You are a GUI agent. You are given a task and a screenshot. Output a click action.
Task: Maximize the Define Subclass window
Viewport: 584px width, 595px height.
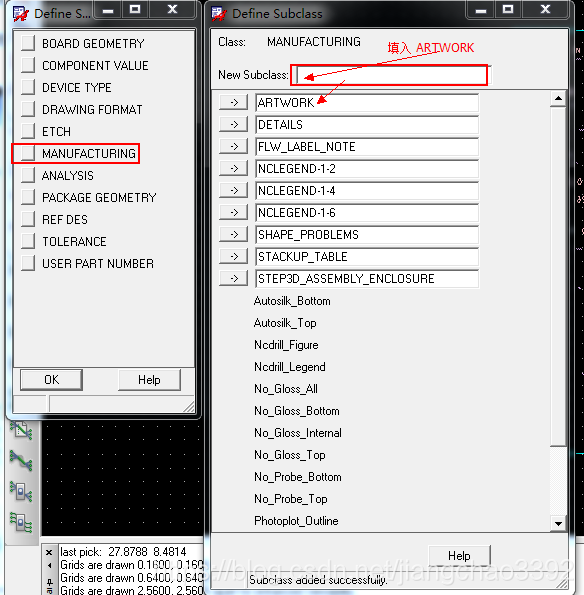508,9
